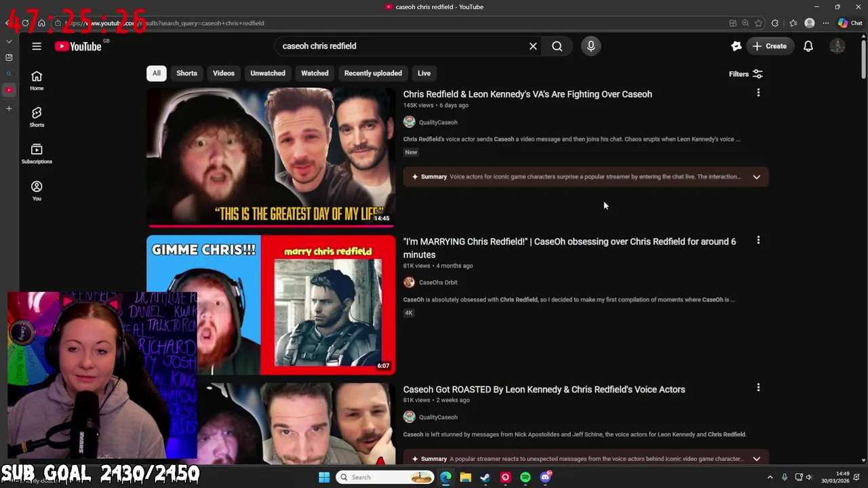Click the first video's QualityCaseoh channel avatar

[x=409, y=122]
